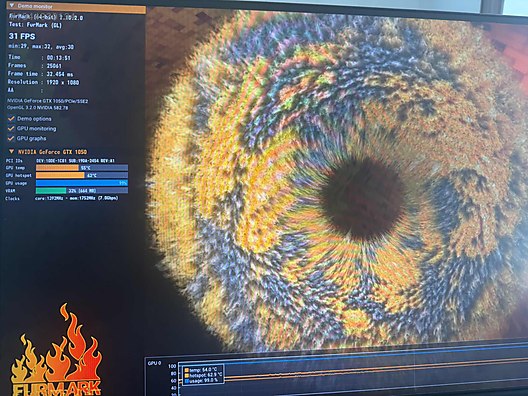The height and width of the screenshot is (396, 528).
Task: Click the 'Test: FurMark (GL)' line
Action: (x=35, y=25)
